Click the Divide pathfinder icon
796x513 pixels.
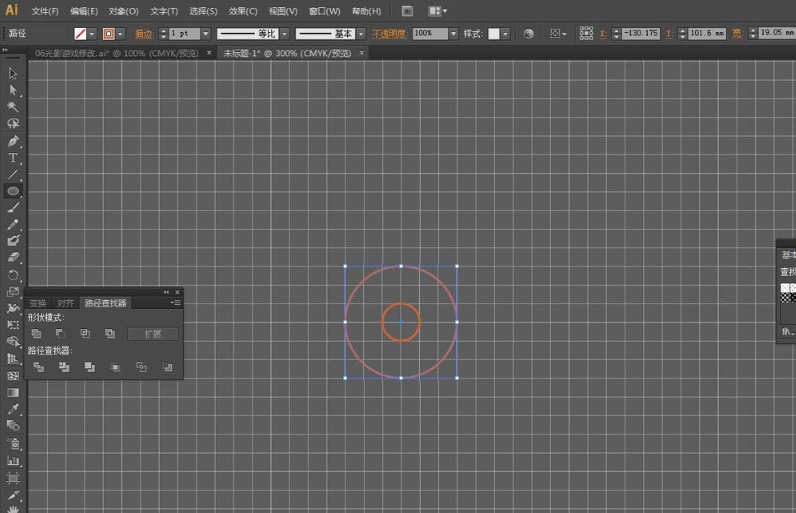tap(38, 367)
